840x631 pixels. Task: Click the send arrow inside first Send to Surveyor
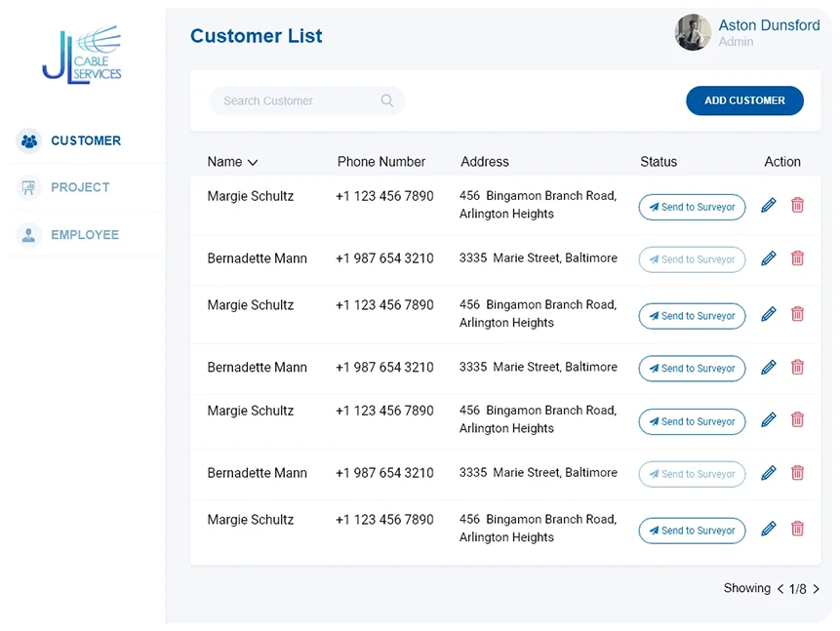tap(657, 207)
